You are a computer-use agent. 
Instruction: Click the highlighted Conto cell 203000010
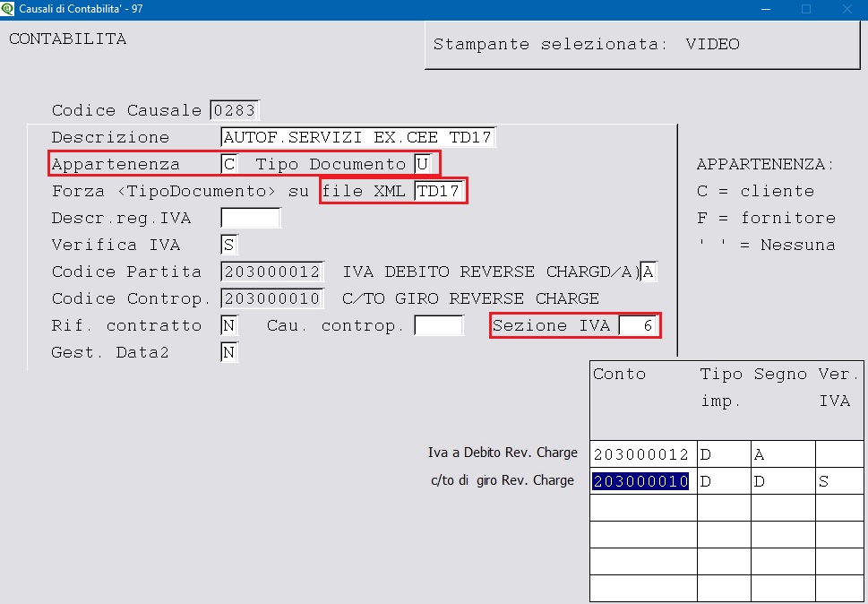[x=640, y=481]
